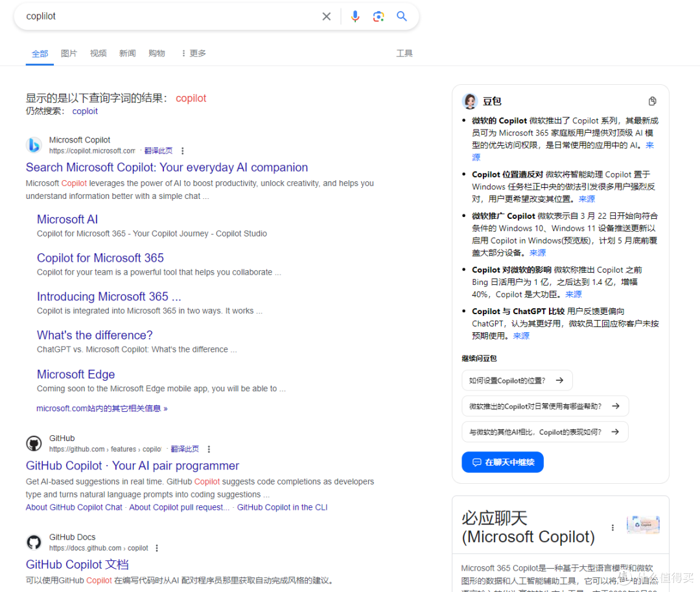Open GitHub Copilot · Your AI pair programmer

coord(133,466)
